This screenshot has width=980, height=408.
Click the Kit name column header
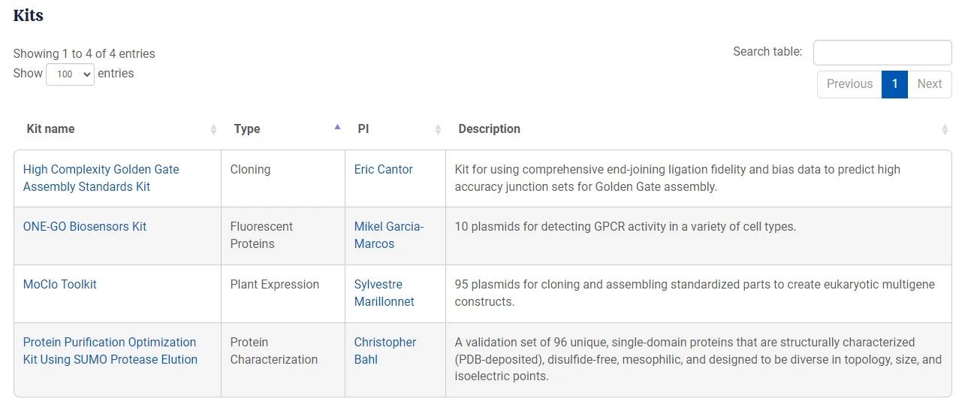tap(51, 129)
